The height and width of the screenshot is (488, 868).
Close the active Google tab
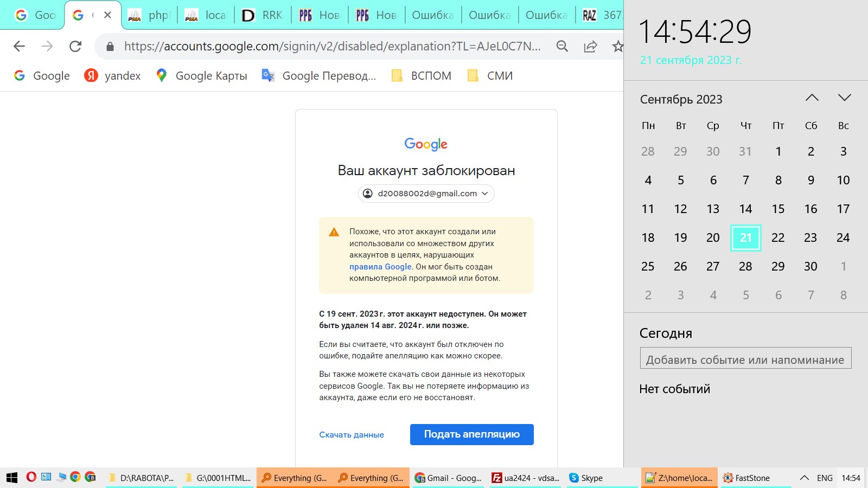tap(107, 15)
